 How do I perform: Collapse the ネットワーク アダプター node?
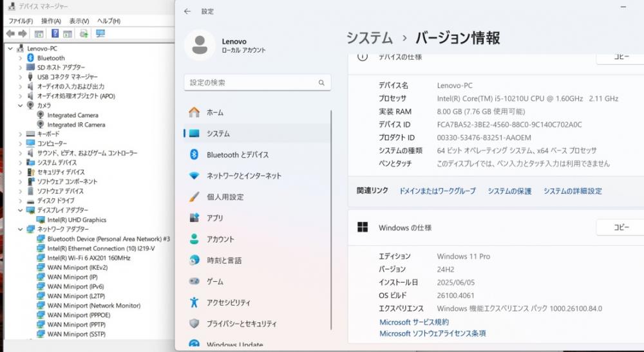20,229
